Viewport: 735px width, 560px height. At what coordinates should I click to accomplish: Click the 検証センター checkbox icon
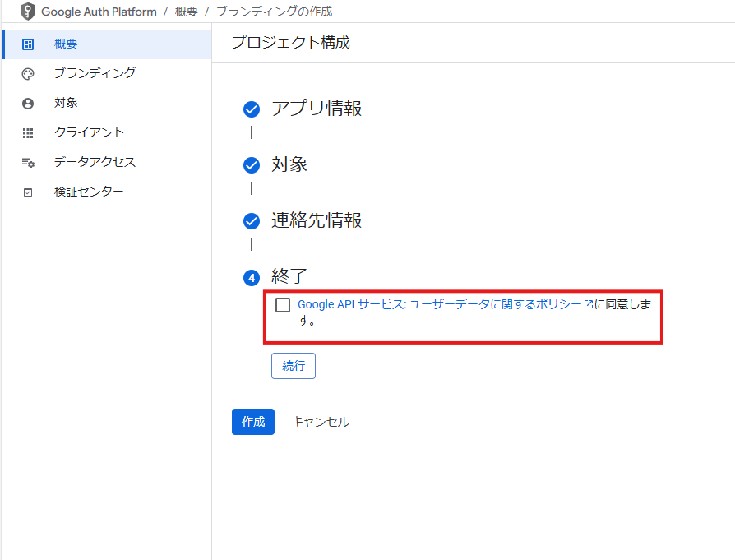28,192
